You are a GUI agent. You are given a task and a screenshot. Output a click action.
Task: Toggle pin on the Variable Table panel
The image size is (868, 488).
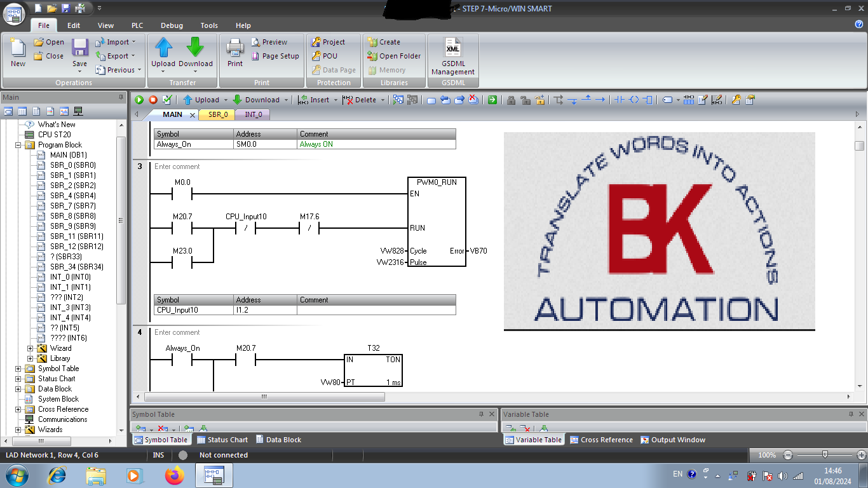(852, 414)
